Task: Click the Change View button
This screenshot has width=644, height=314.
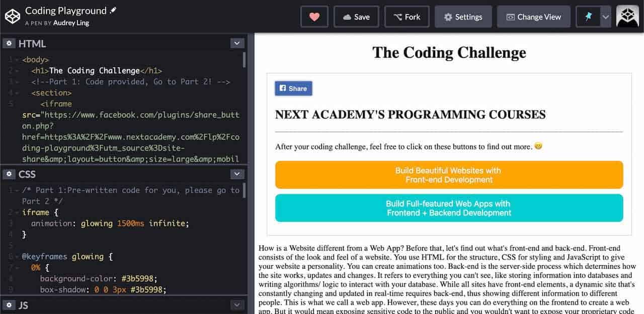Action: point(533,17)
